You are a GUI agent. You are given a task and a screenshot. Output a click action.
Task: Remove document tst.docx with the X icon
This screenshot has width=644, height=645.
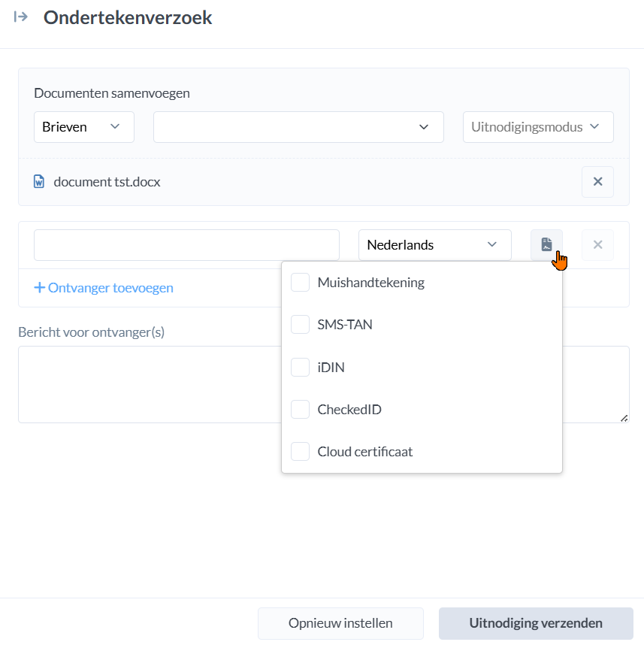[597, 182]
